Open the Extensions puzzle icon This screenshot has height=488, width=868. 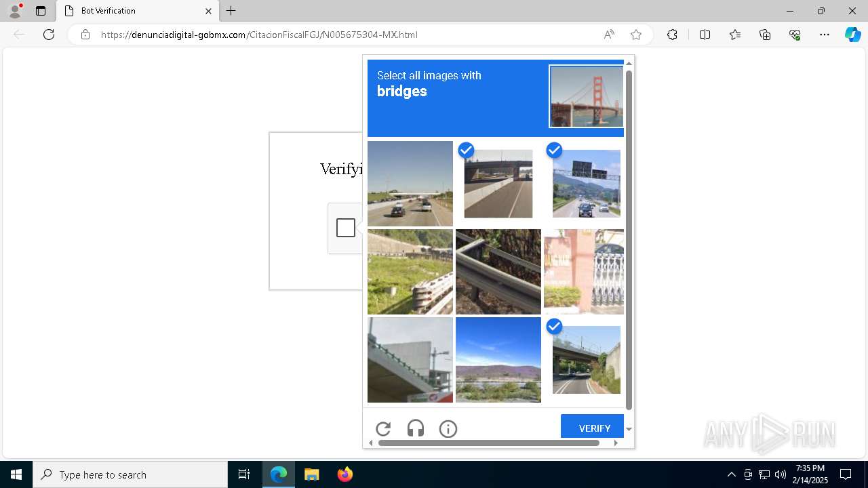pyautogui.click(x=672, y=35)
